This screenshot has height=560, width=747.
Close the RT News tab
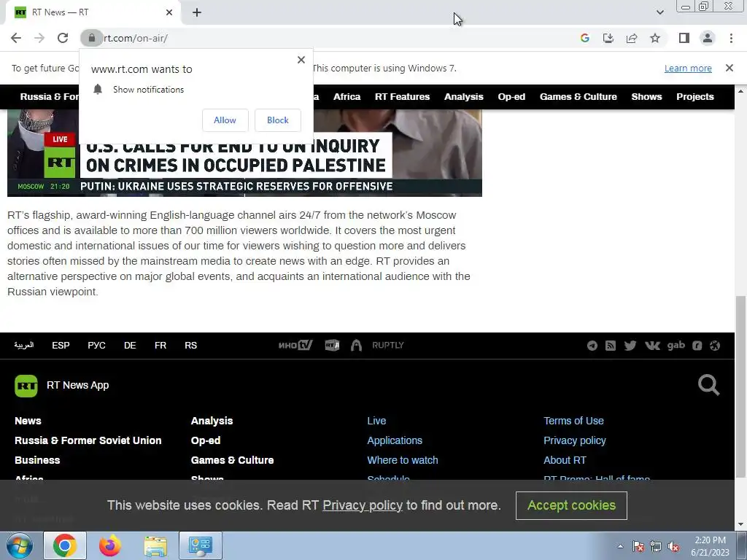(169, 12)
